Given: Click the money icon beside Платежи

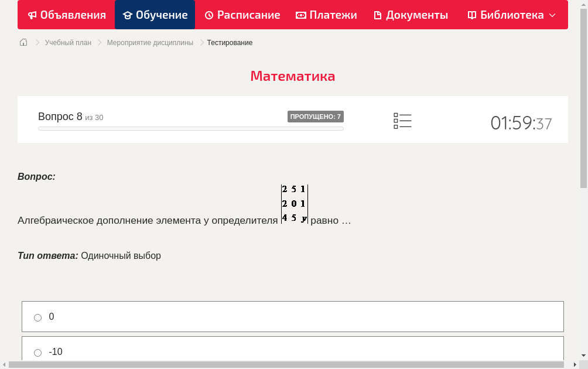Looking at the screenshot, I should (x=301, y=15).
